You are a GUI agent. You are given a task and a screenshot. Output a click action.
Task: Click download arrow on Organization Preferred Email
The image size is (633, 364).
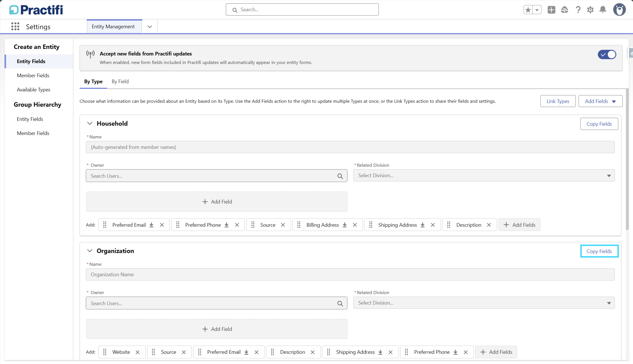pyautogui.click(x=247, y=352)
